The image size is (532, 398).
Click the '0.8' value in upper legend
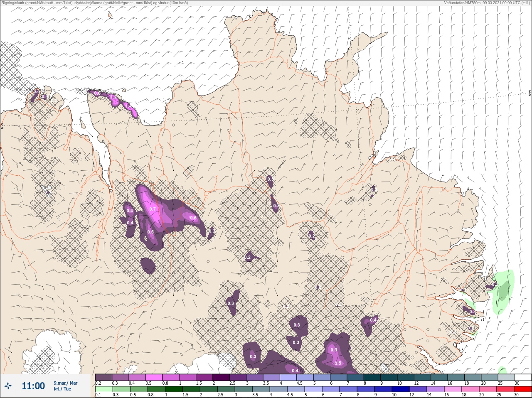pyautogui.click(x=165, y=383)
